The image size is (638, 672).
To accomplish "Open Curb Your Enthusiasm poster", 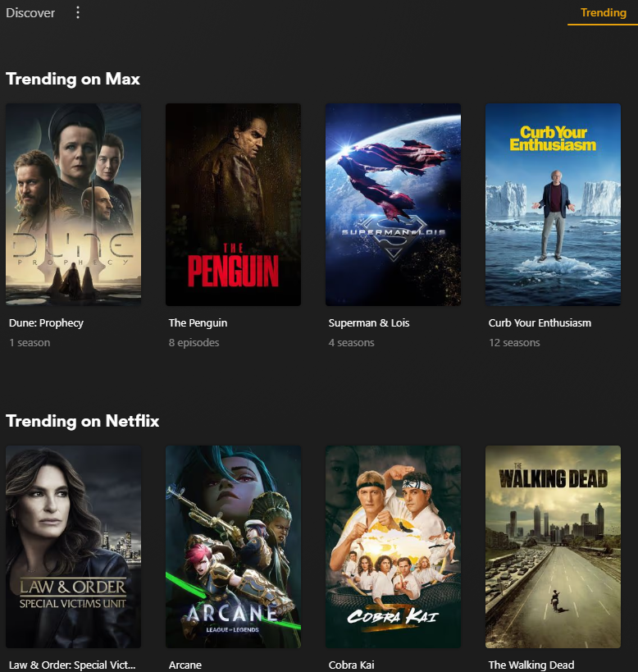I will coord(553,204).
